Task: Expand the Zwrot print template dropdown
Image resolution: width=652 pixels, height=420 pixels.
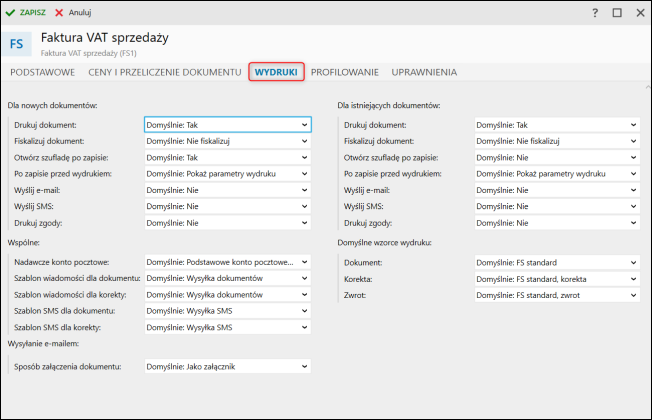Action: click(634, 295)
